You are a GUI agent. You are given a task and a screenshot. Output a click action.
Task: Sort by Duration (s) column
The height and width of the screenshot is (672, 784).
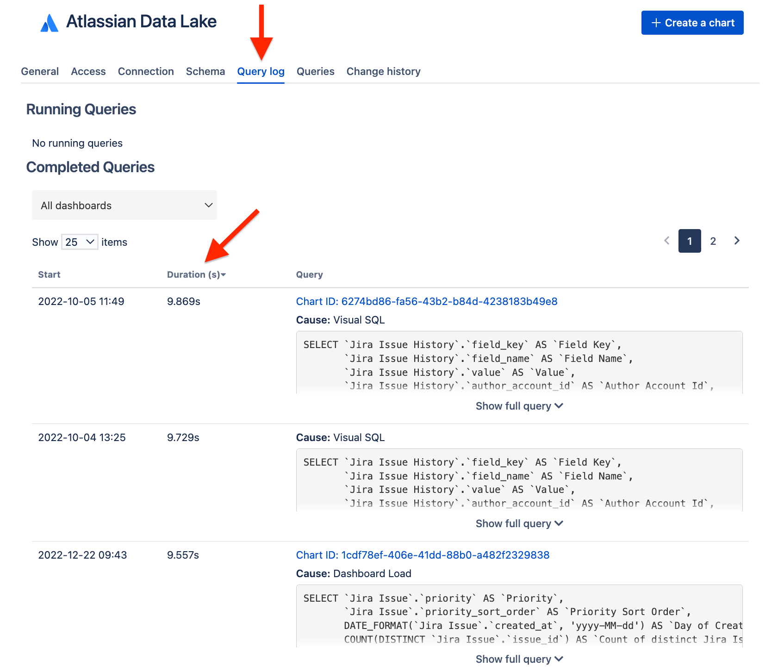tap(196, 274)
